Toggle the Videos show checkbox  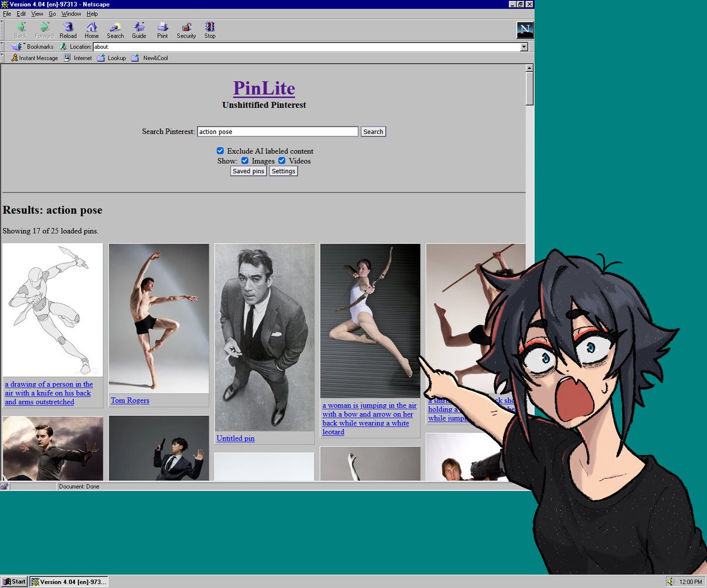coord(282,160)
